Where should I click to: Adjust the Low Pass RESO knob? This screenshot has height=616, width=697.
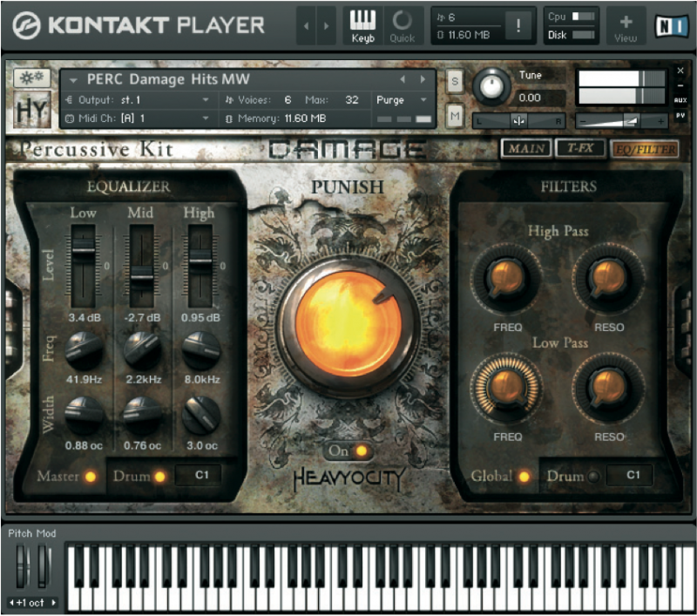click(x=608, y=388)
